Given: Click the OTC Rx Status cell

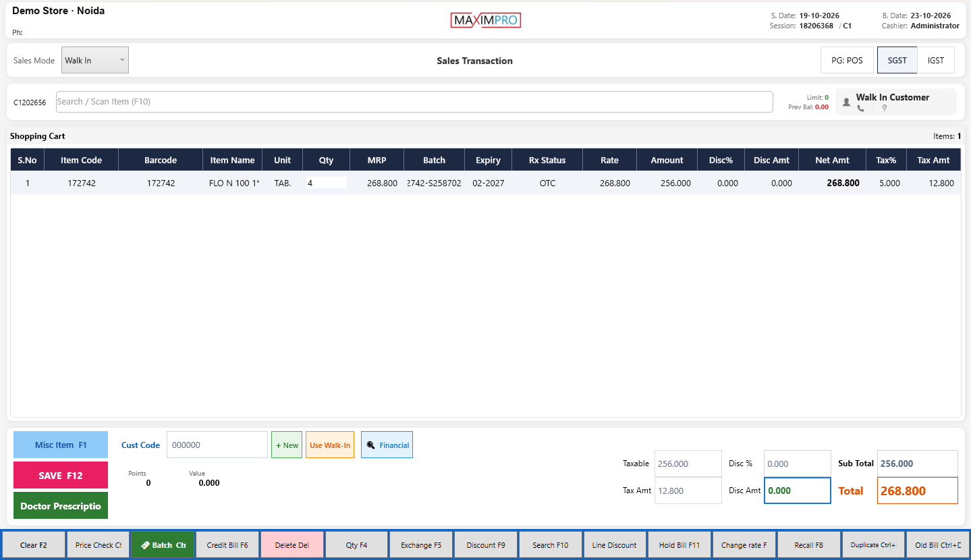Looking at the screenshot, I should (547, 183).
